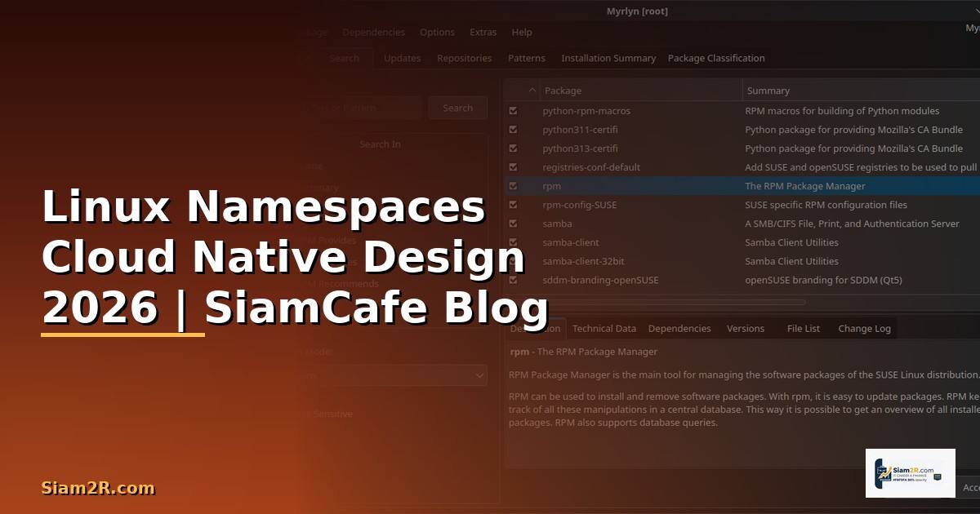Sort by the Package column header
This screenshot has height=514, width=980.
click(641, 91)
